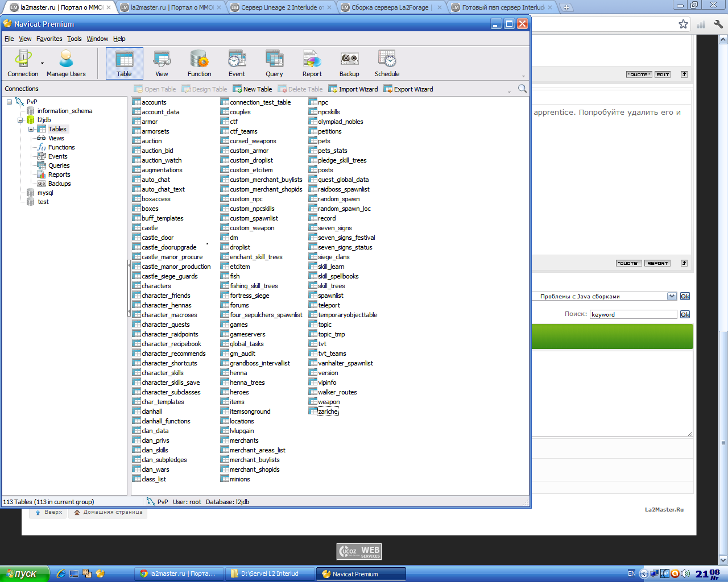Collapse the PvP connection node
Viewport: 728px width, 582px height.
[x=9, y=102]
